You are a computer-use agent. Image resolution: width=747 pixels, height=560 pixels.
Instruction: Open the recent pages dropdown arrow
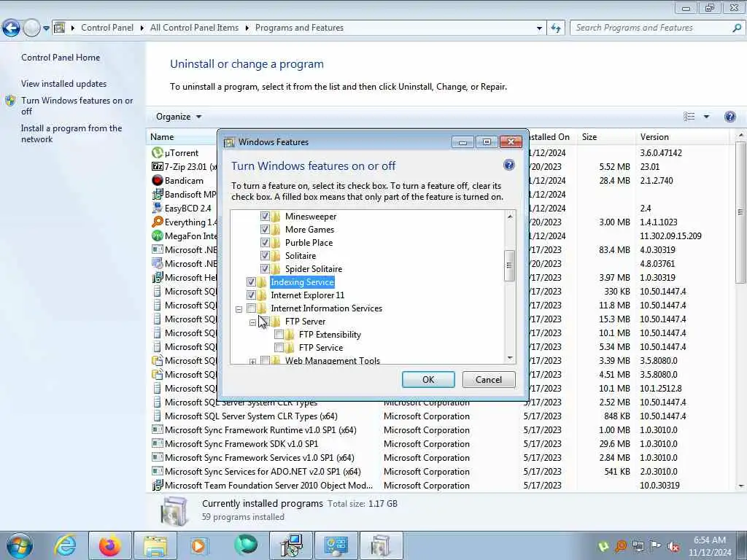46,28
